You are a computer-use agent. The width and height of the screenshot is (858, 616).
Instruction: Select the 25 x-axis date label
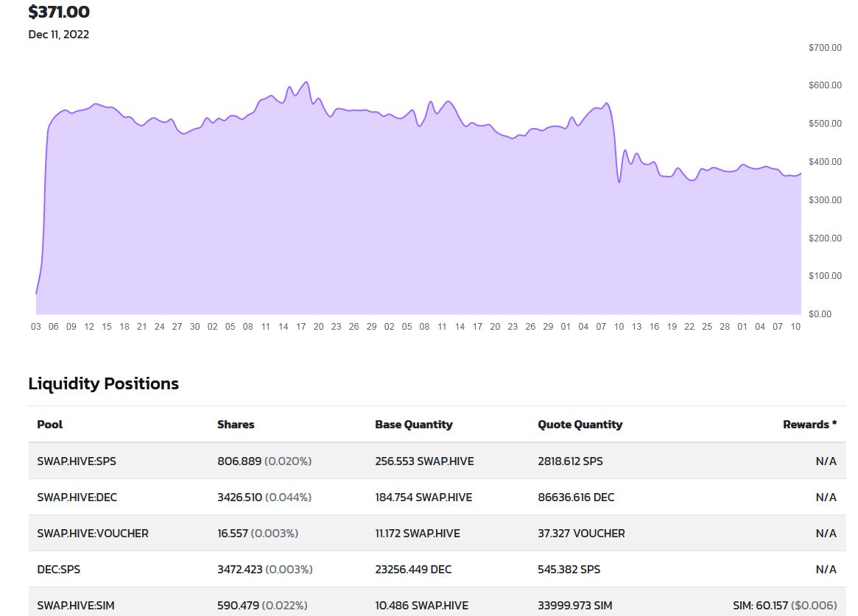(x=707, y=327)
